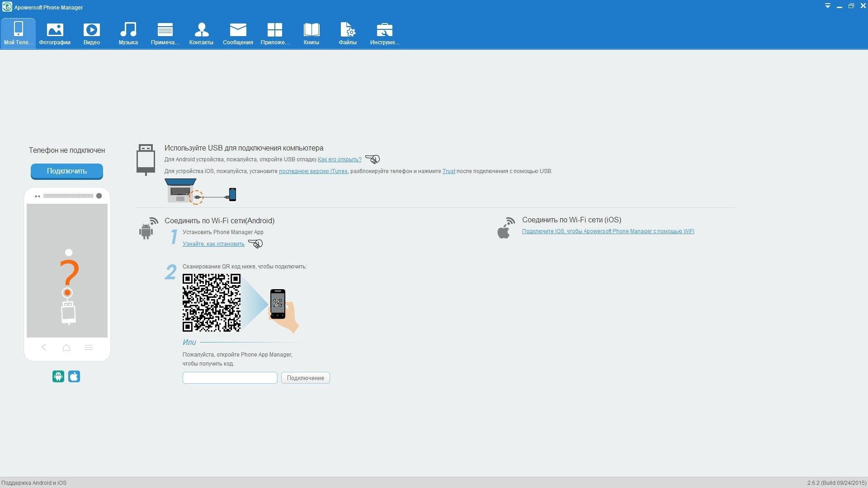
Task: Restore down the Phone Manager window
Action: click(851, 6)
